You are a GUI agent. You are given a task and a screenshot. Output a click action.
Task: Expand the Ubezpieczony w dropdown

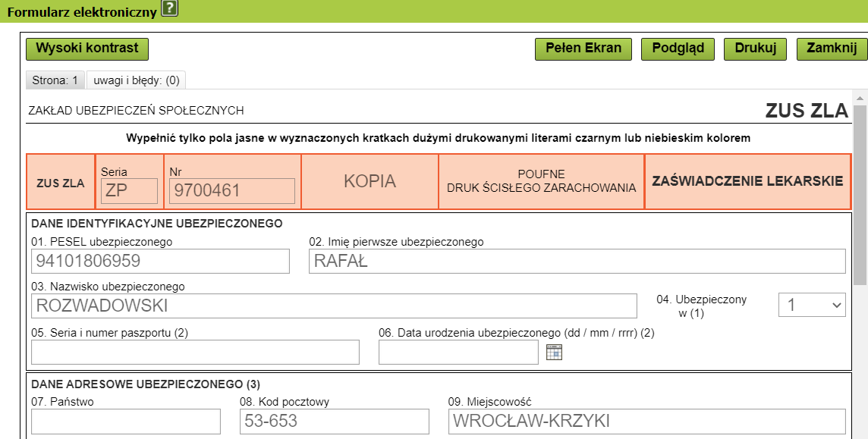pos(812,305)
